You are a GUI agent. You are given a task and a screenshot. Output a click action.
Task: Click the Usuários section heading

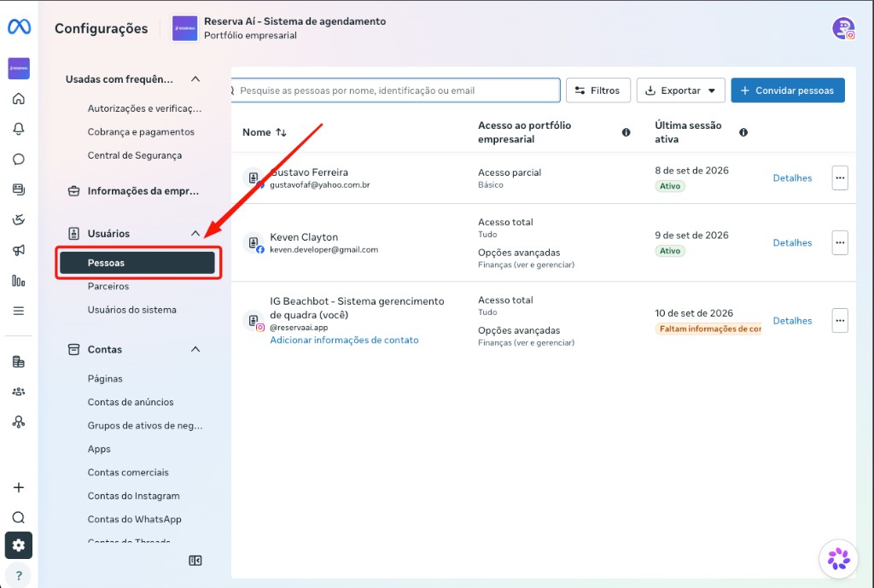click(108, 234)
